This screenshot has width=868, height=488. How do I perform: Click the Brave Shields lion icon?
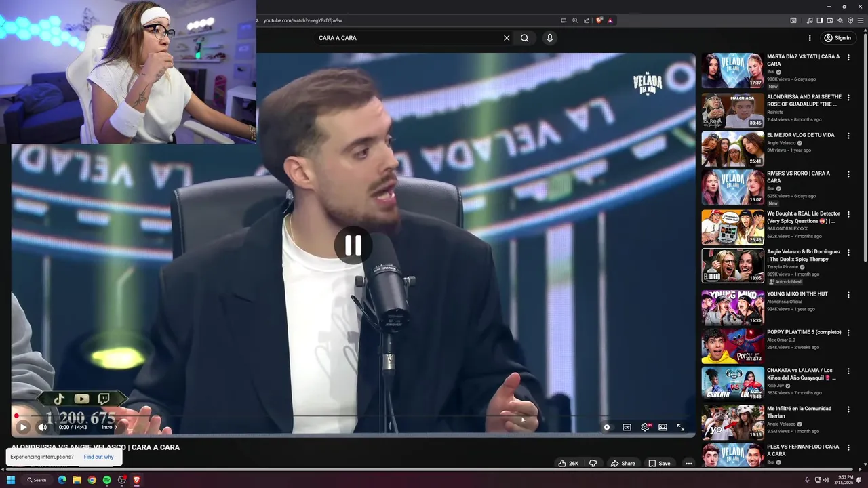pos(599,20)
